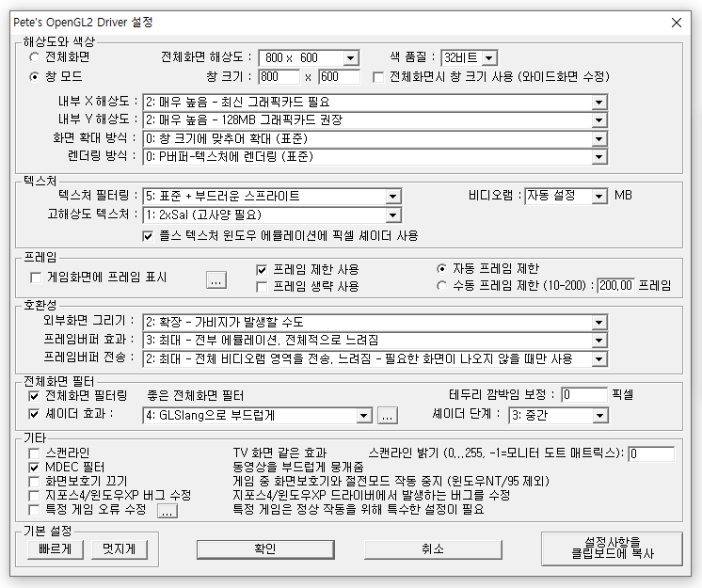702x588 pixels.
Task: Click the 확인 button
Action: [x=265, y=549]
